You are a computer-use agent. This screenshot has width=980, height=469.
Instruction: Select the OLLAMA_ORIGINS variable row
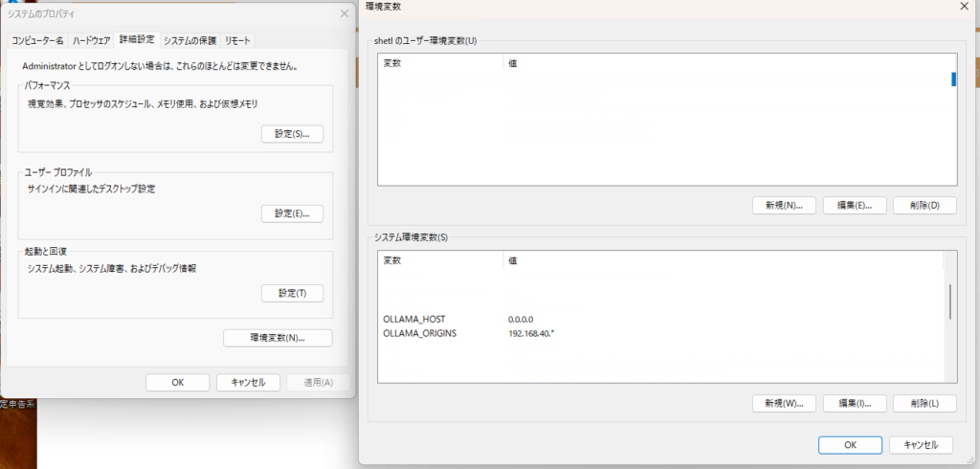coord(574,334)
